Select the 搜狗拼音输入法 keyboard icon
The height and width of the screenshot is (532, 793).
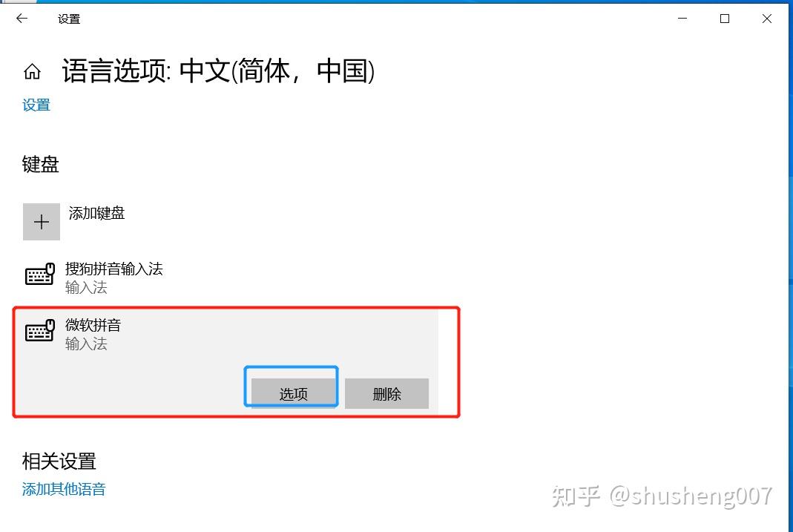point(40,274)
